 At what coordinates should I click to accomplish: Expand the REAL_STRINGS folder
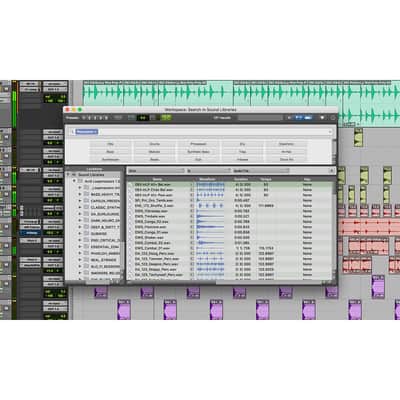(80, 260)
